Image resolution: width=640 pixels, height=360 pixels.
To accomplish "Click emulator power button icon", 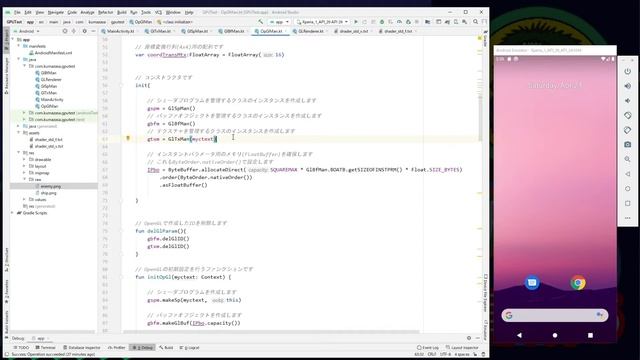I will click(x=628, y=71).
